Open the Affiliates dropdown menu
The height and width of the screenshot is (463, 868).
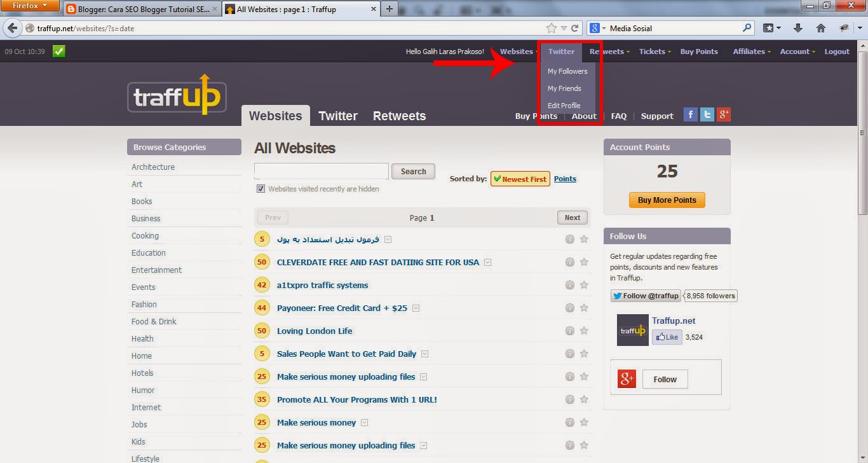[x=752, y=52]
